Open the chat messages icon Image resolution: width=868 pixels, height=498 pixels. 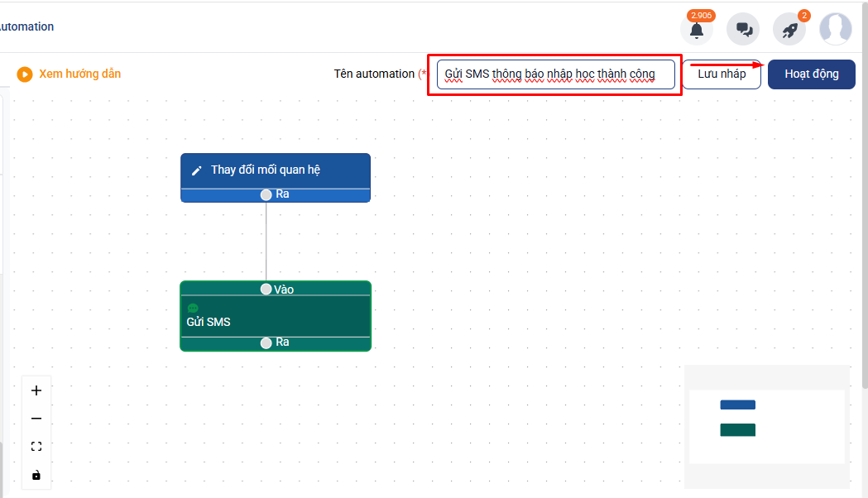[743, 30]
